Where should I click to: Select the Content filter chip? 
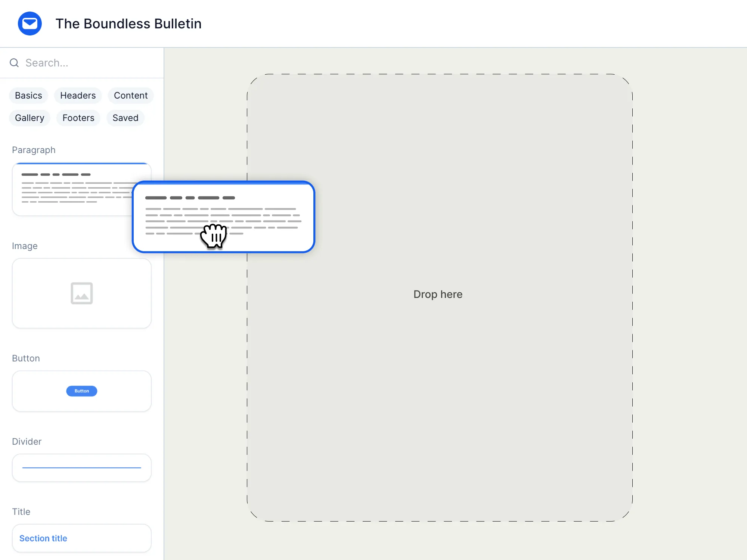pyautogui.click(x=131, y=95)
